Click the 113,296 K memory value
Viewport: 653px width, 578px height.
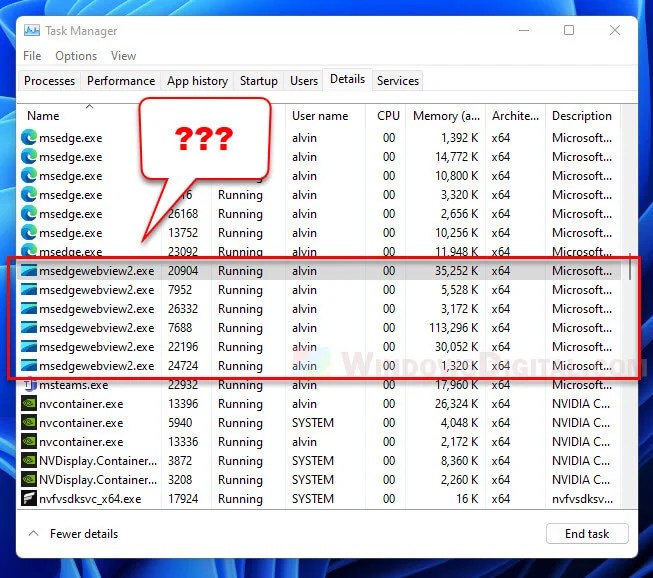point(454,328)
